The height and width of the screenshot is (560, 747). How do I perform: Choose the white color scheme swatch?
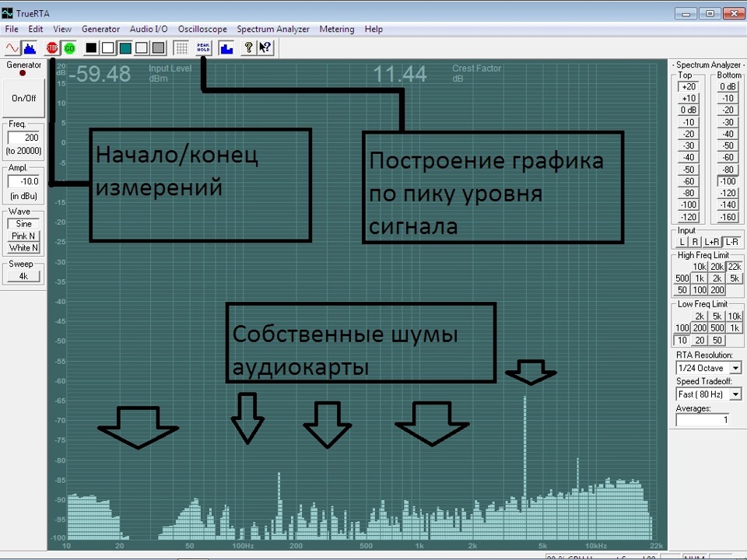click(108, 48)
